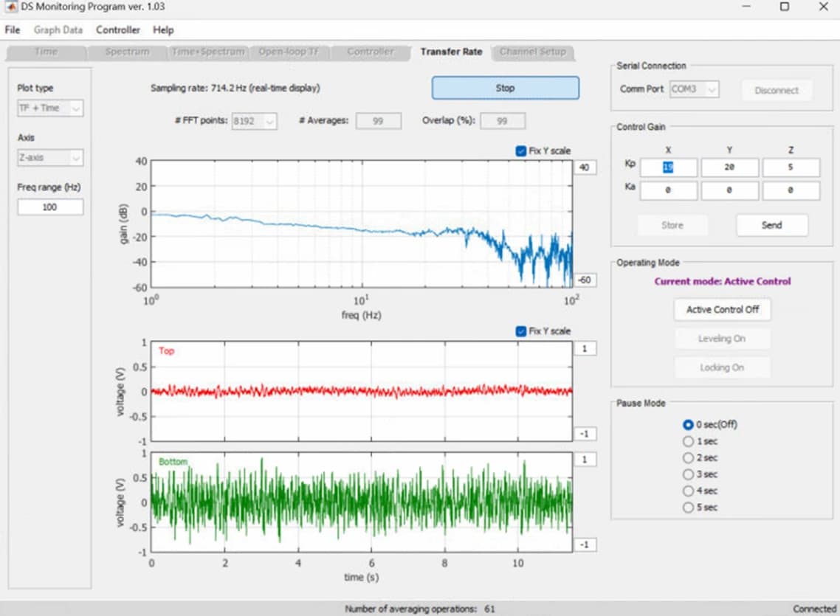The width and height of the screenshot is (840, 616).
Task: Select the Transfer Rate tab
Action: (451, 52)
